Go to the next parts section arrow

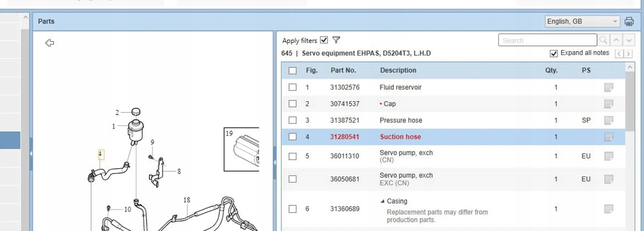pyautogui.click(x=628, y=54)
